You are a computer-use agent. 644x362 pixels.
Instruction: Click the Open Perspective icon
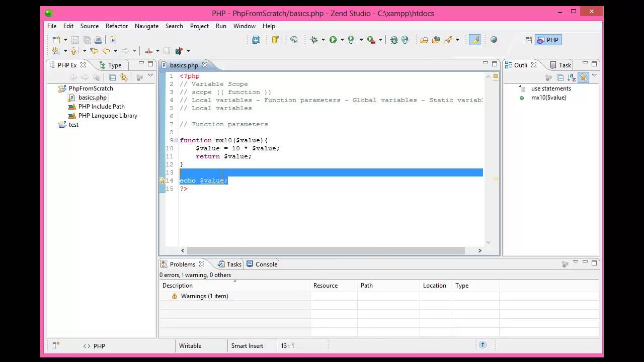coord(529,40)
